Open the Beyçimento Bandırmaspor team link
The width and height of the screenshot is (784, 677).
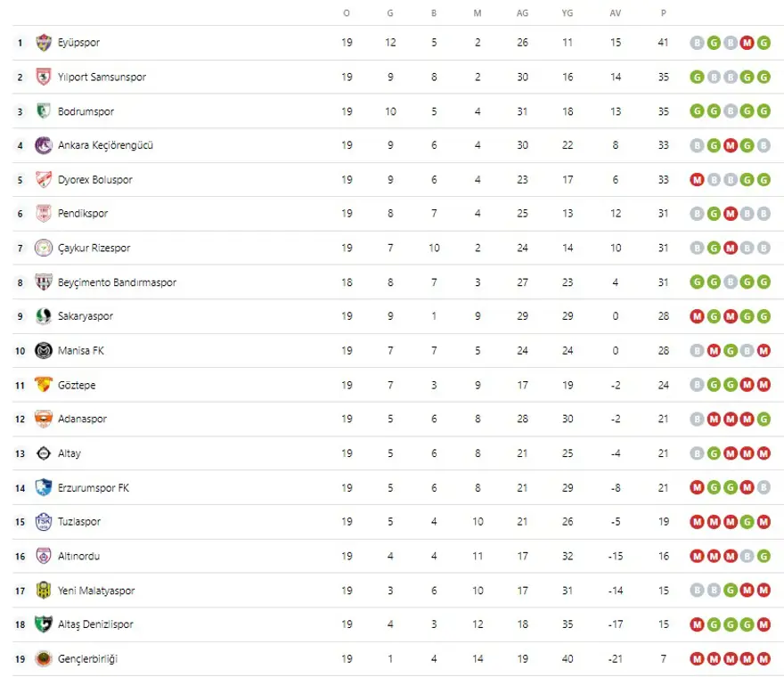pos(117,282)
